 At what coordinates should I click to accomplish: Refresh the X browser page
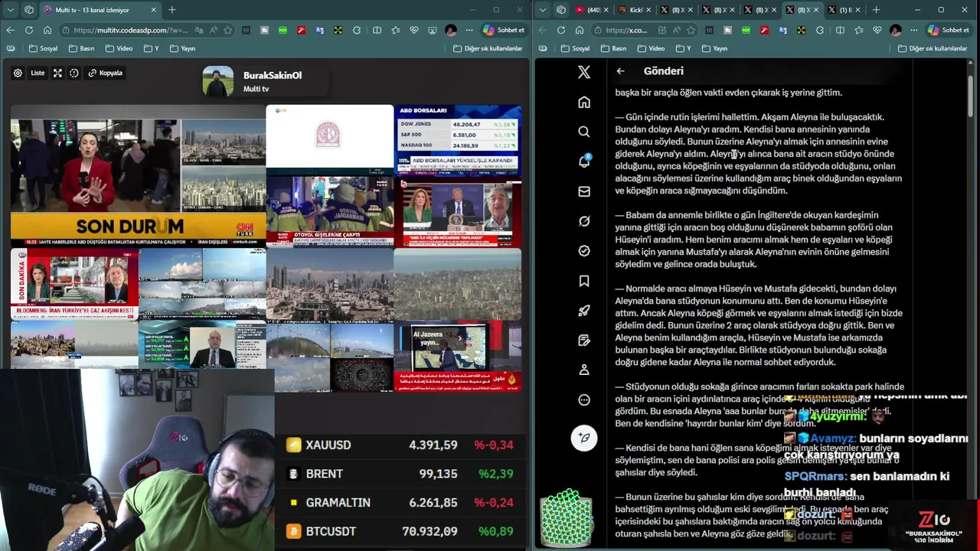click(561, 30)
